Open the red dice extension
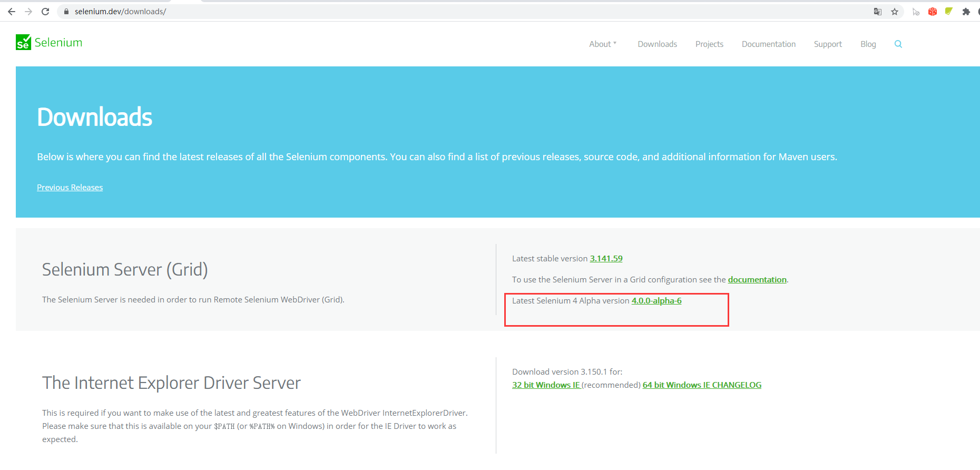 pyautogui.click(x=933, y=12)
